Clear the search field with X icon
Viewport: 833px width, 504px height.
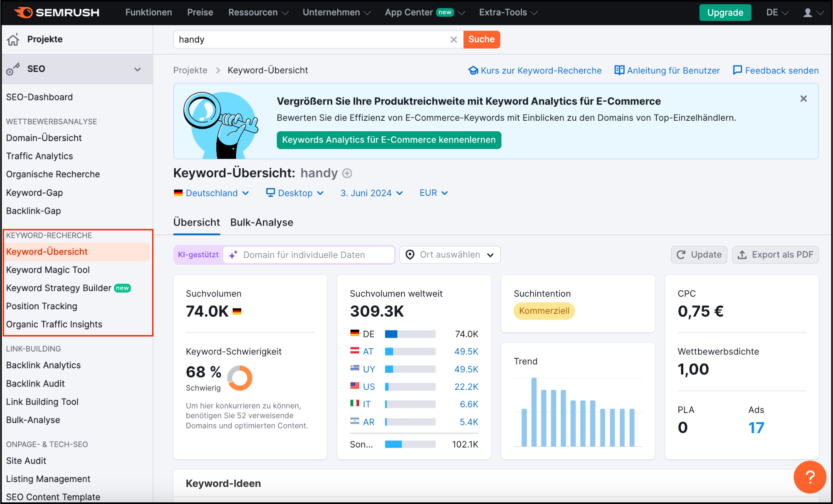[454, 39]
